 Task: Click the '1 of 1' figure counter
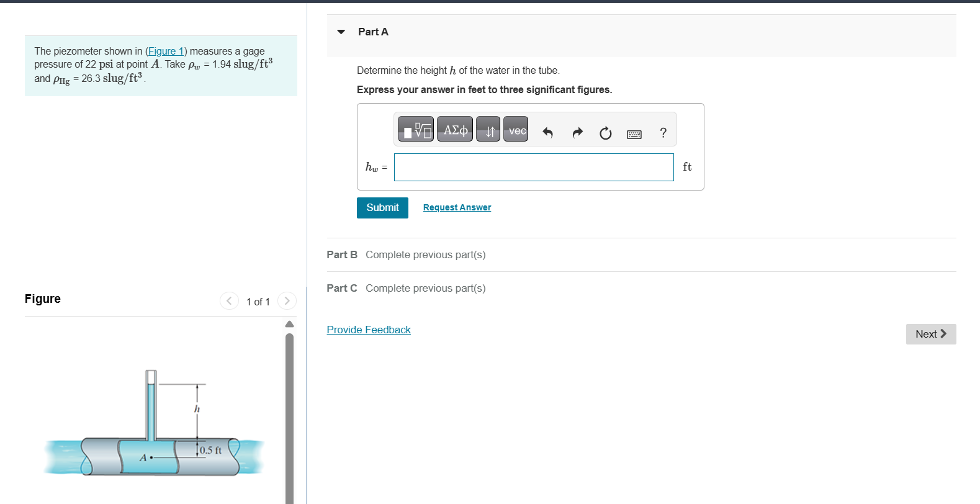click(258, 302)
